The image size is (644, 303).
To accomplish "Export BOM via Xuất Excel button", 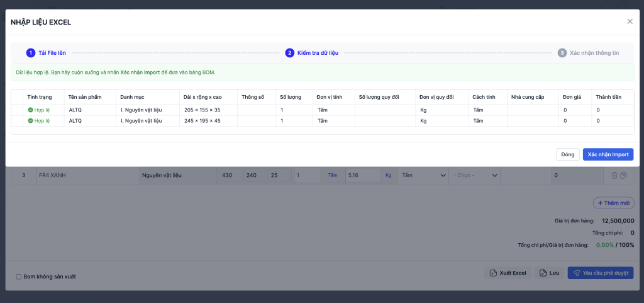I will (508, 273).
